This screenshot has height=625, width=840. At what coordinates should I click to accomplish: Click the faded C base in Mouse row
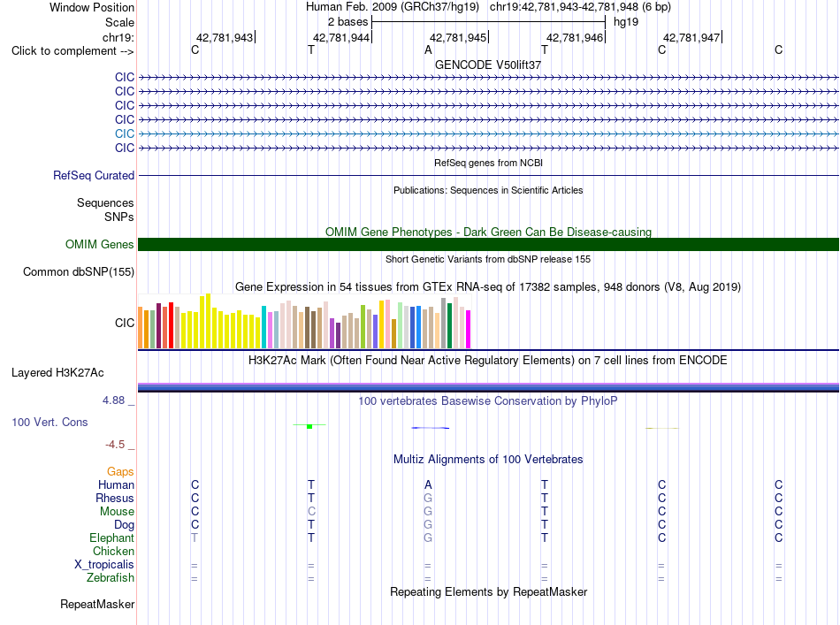click(x=311, y=512)
